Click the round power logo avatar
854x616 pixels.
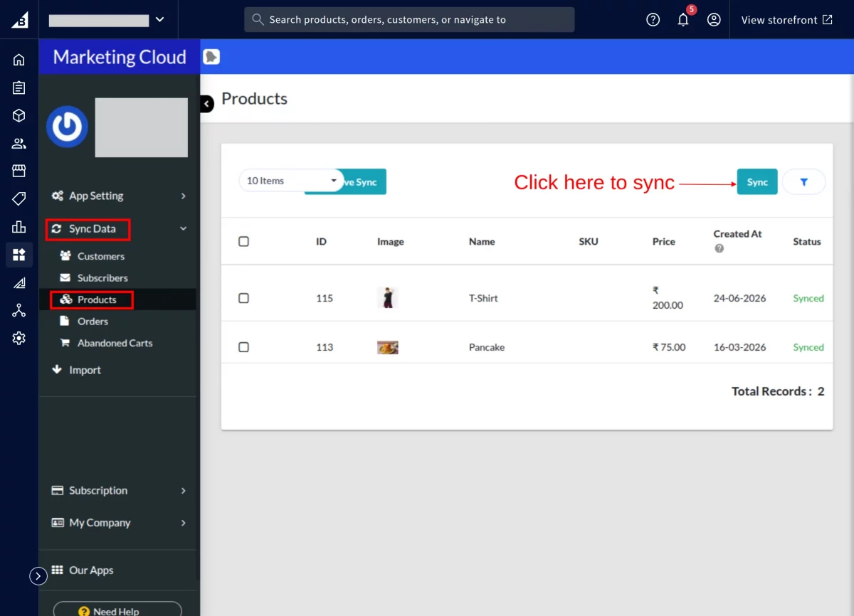67,127
